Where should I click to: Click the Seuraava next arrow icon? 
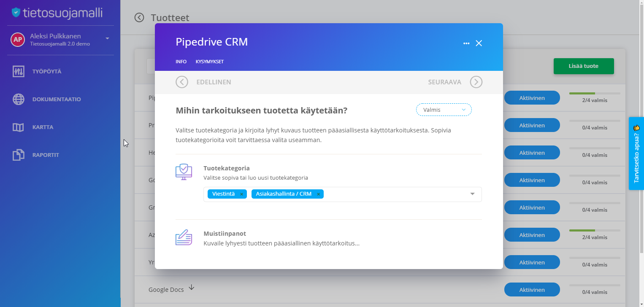click(476, 82)
